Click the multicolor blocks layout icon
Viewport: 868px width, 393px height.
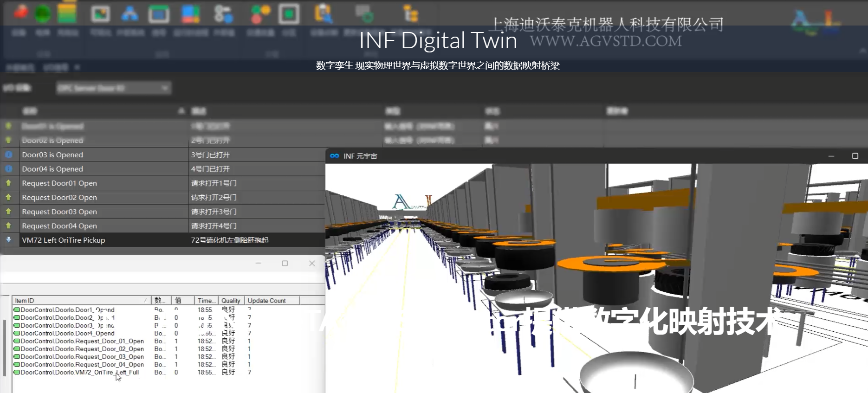pos(190,14)
